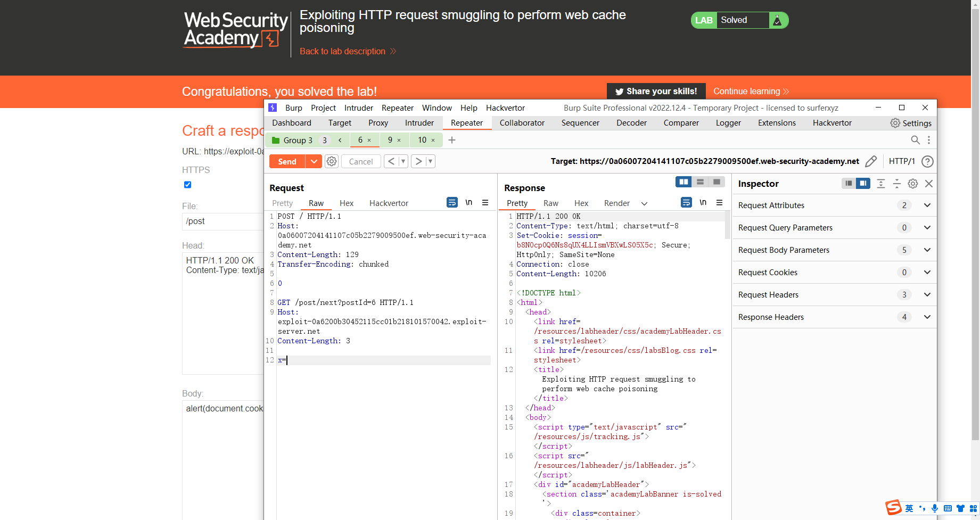Open Response viewer hamburger menu
Screen dimensions: 980x520
pyautogui.click(x=719, y=202)
